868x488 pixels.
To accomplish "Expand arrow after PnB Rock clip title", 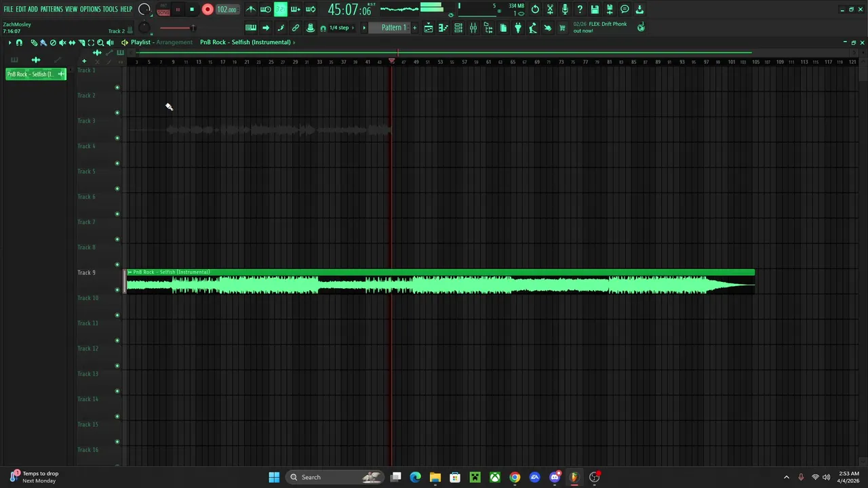I will [x=294, y=42].
